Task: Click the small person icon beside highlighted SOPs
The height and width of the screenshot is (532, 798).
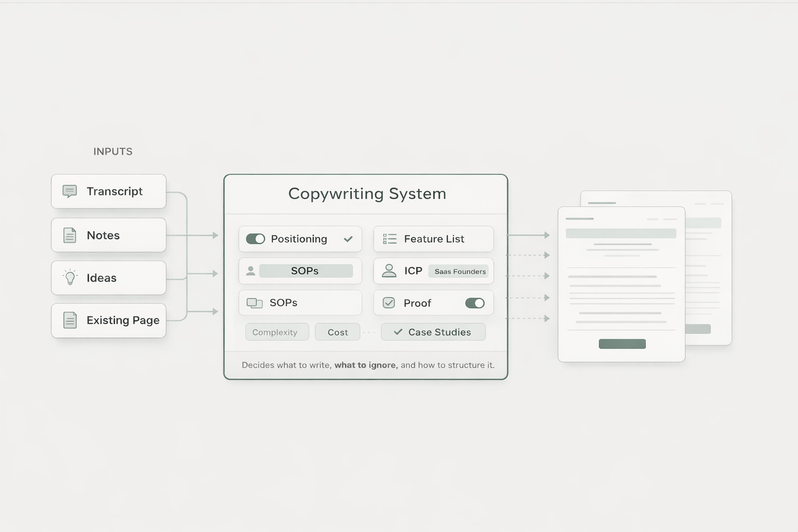Action: pyautogui.click(x=250, y=271)
